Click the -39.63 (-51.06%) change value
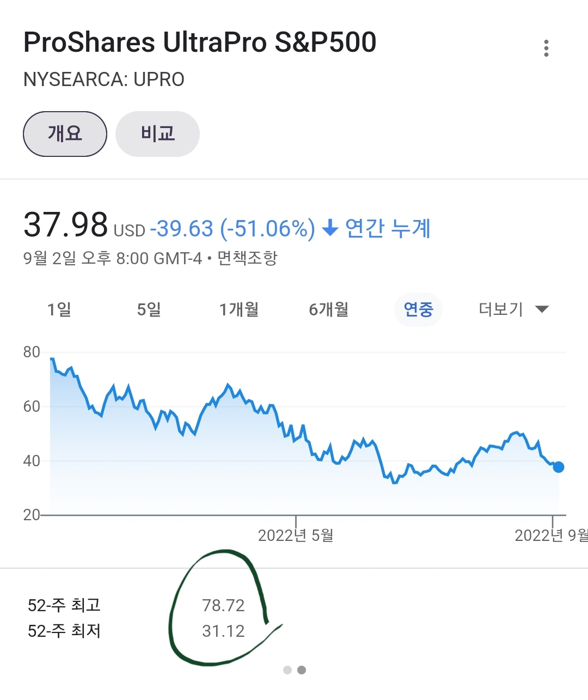Viewport: 588px width, 700px height. [232, 228]
